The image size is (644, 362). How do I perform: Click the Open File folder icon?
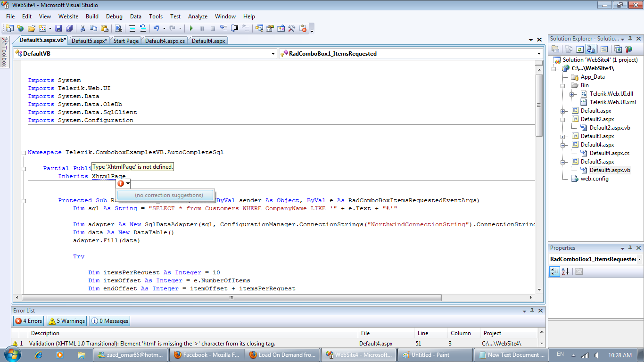[x=31, y=28]
